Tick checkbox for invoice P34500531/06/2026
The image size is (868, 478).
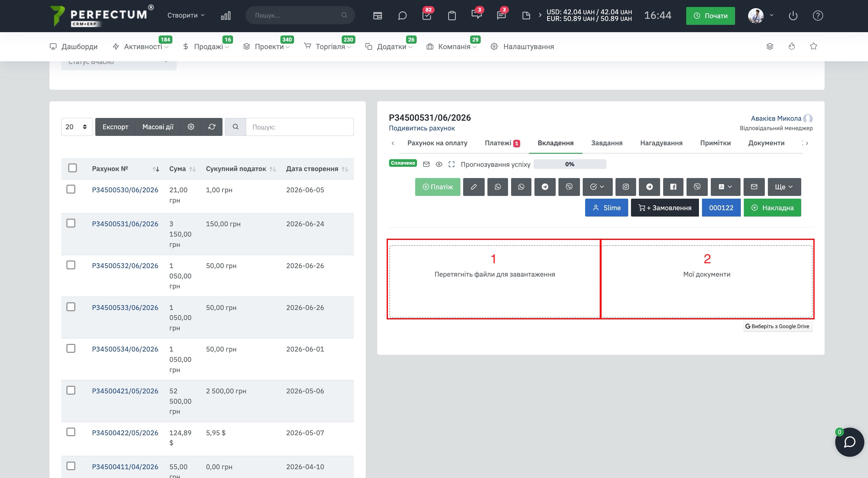pos(71,223)
